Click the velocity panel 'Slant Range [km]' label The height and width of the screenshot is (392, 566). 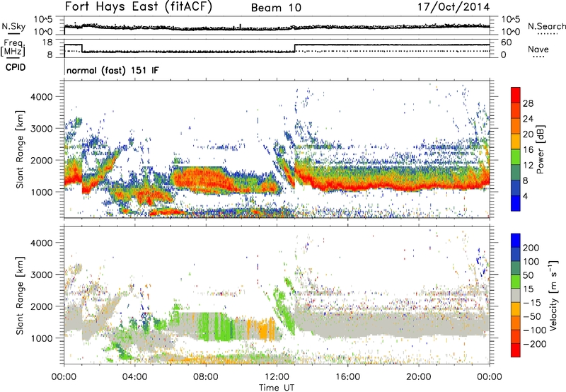tap(20, 295)
